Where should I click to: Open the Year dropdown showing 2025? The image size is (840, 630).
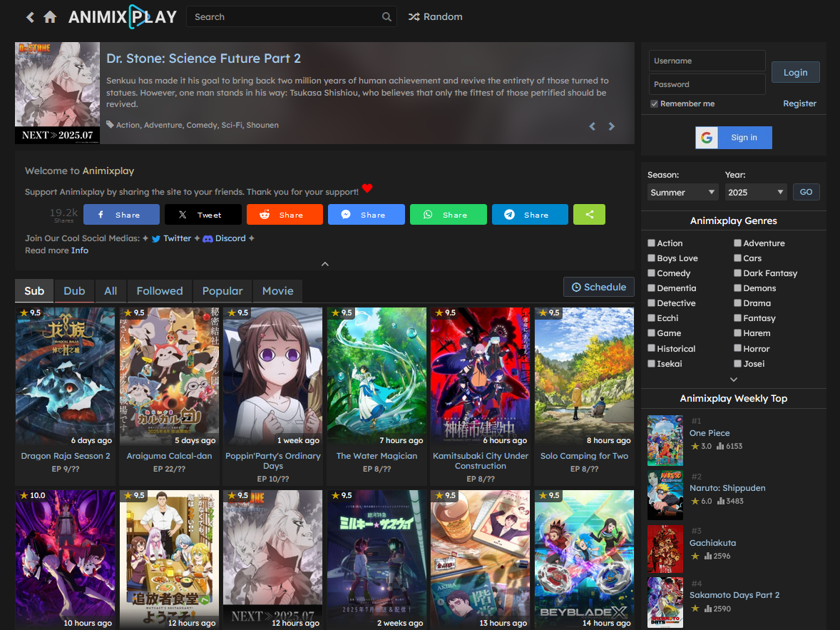click(755, 192)
